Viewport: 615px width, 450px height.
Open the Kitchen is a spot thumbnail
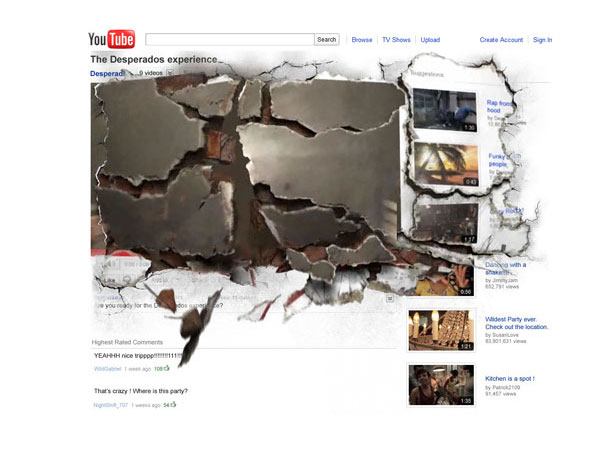pyautogui.click(x=441, y=385)
